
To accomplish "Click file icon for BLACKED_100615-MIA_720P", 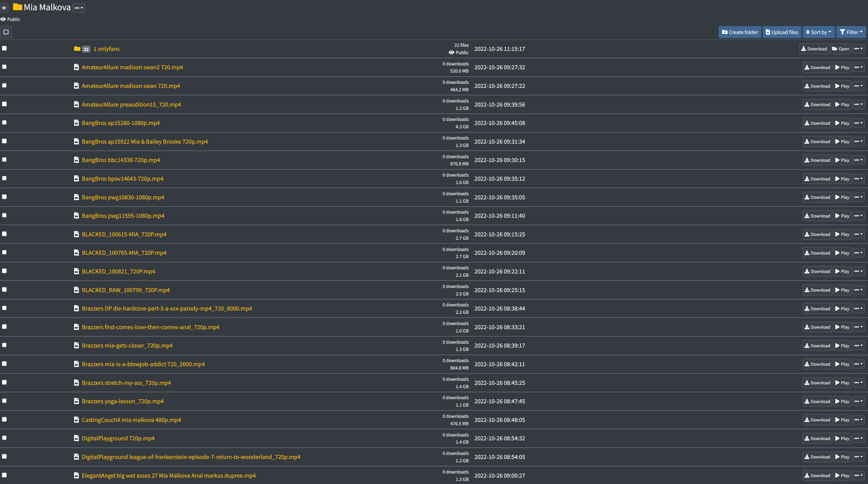I will pos(77,234).
